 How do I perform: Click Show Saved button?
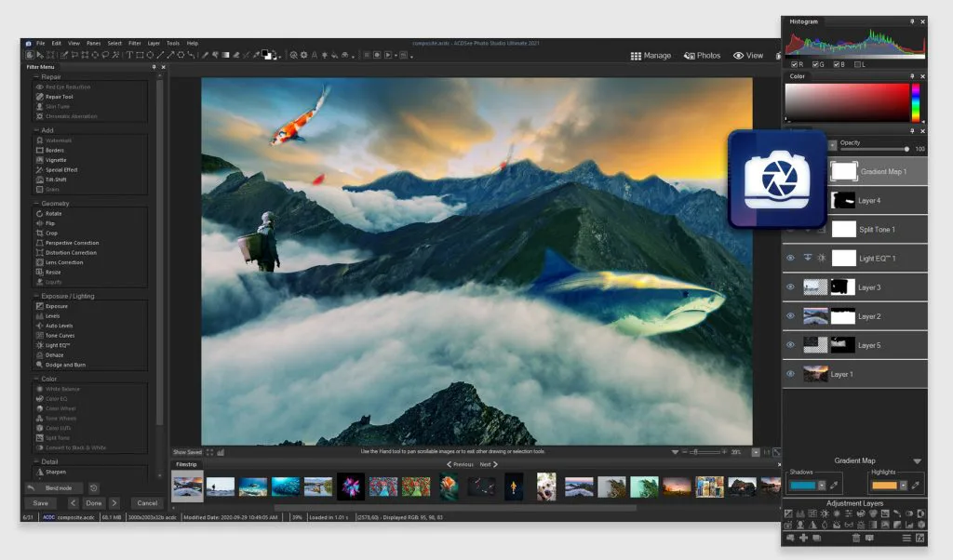(x=187, y=452)
